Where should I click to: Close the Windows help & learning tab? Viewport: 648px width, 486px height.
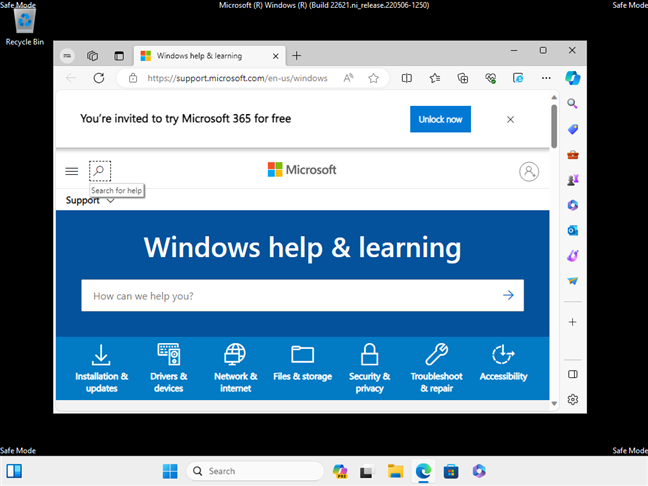click(x=276, y=56)
